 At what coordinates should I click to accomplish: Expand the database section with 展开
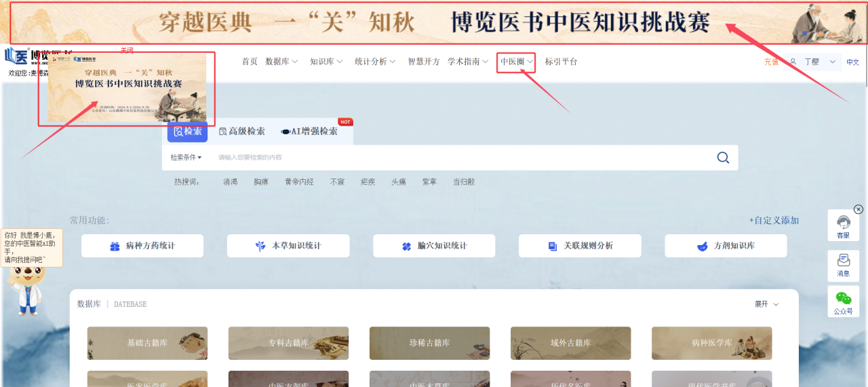point(767,304)
